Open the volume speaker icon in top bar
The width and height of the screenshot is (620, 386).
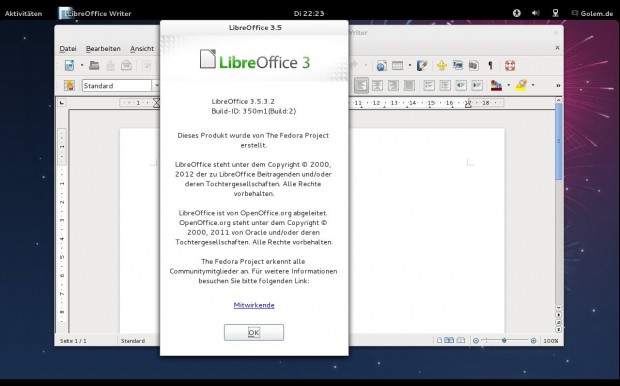[536, 13]
